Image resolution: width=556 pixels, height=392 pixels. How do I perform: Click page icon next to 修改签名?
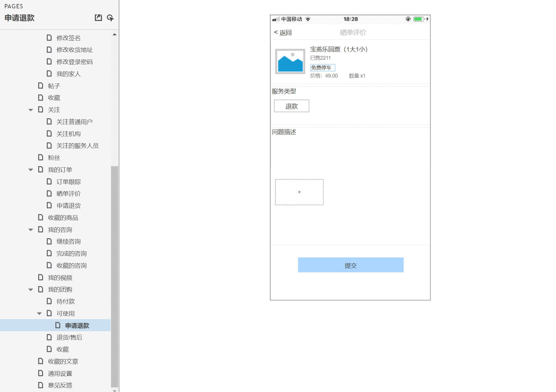coord(49,38)
